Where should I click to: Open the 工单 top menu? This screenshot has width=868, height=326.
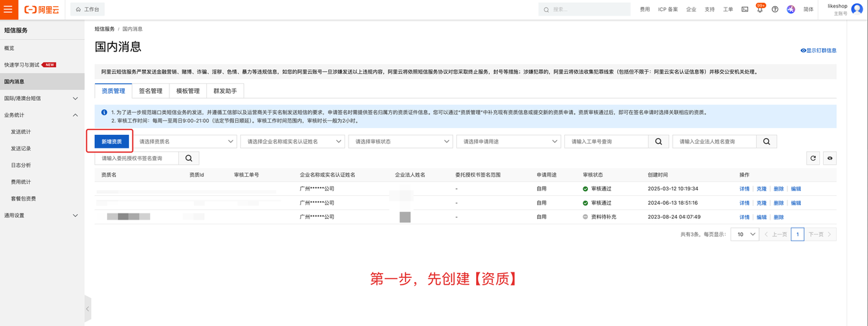728,9
